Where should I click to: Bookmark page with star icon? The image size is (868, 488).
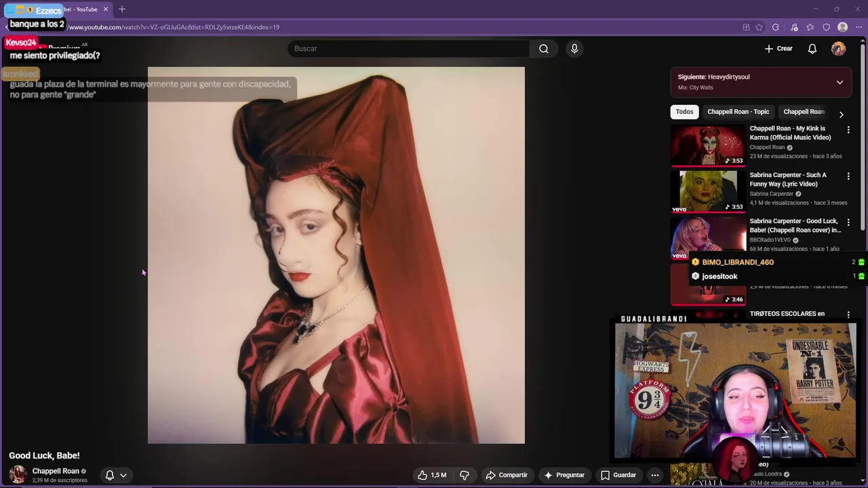pos(759,27)
